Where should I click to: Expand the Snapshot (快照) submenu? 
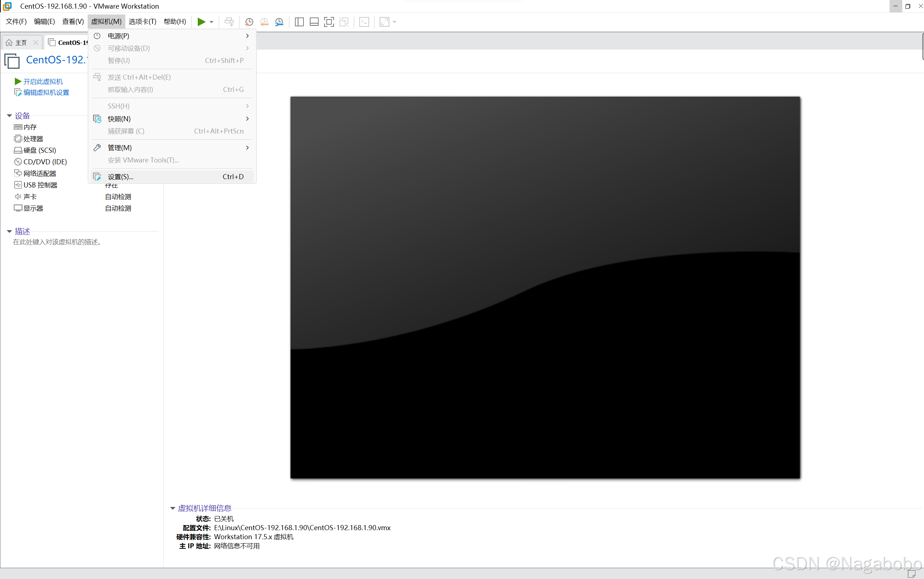tap(119, 119)
